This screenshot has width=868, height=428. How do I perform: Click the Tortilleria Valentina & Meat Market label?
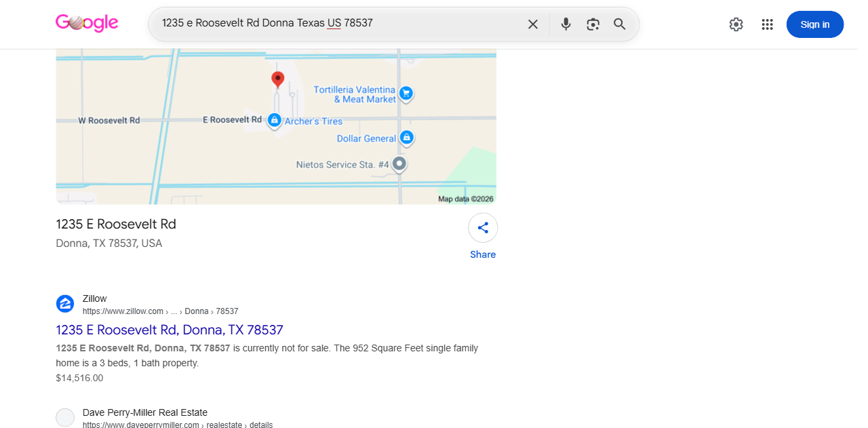click(x=354, y=94)
